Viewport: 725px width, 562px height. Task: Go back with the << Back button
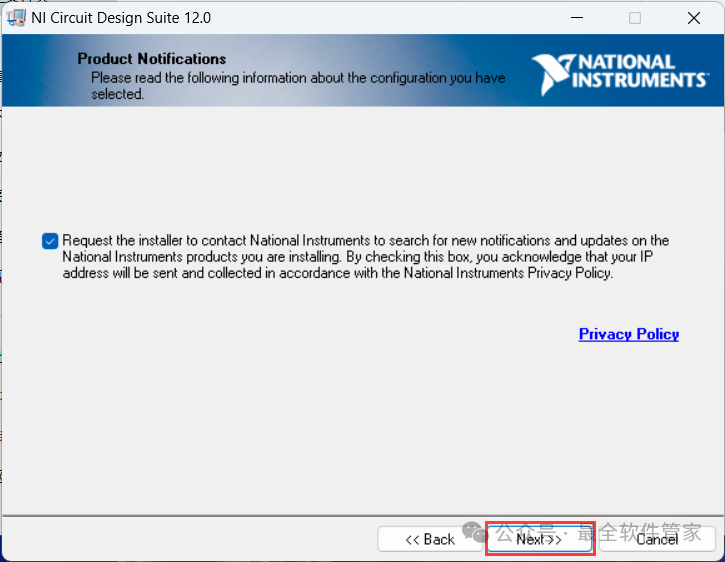point(430,539)
